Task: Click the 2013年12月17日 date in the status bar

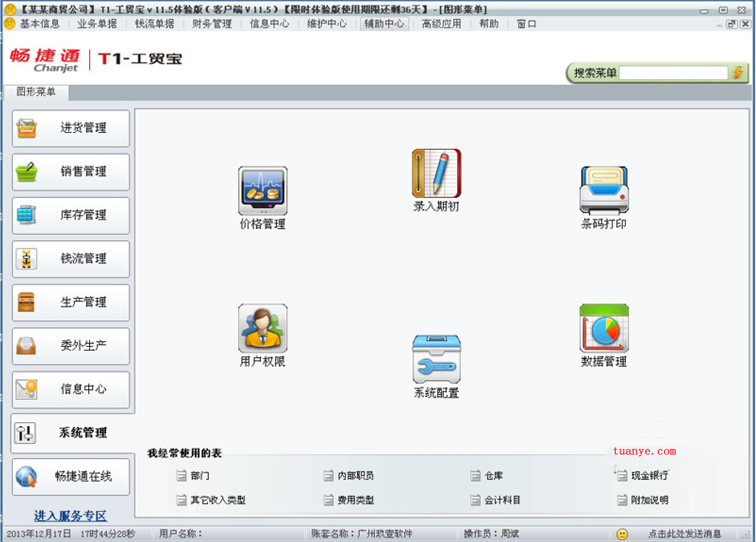Action: pyautogui.click(x=39, y=534)
